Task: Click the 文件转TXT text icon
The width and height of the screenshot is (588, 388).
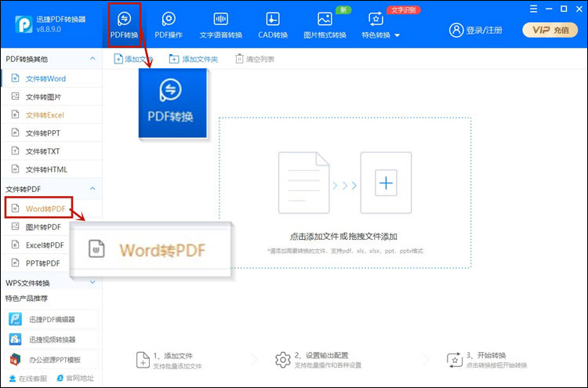Action: coord(16,150)
